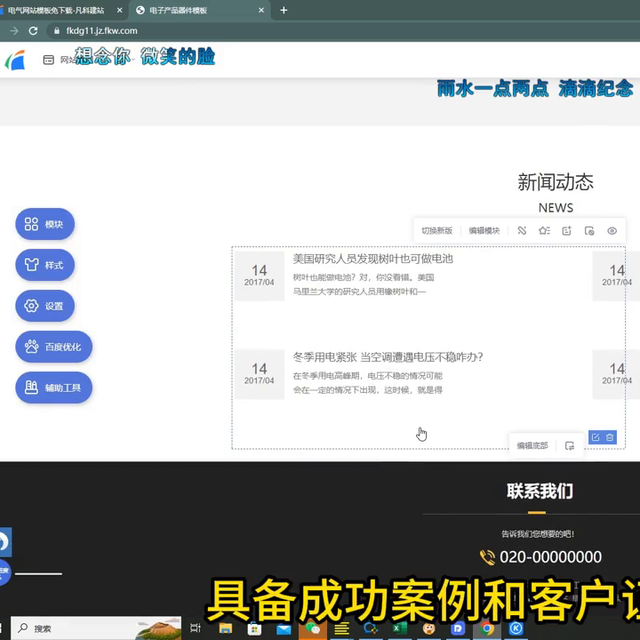Click the star-list icon in module toolbar

coord(544,231)
